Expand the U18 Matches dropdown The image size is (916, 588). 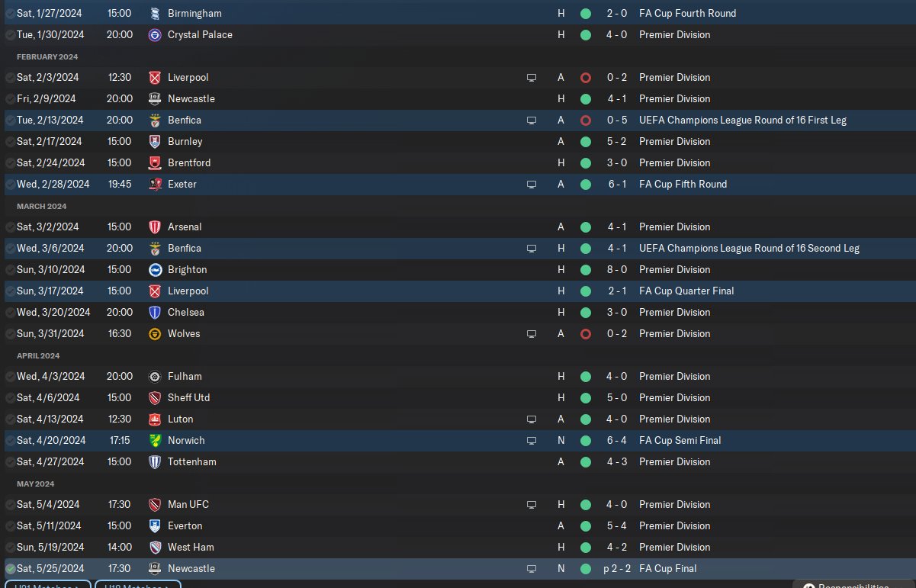click(137, 585)
